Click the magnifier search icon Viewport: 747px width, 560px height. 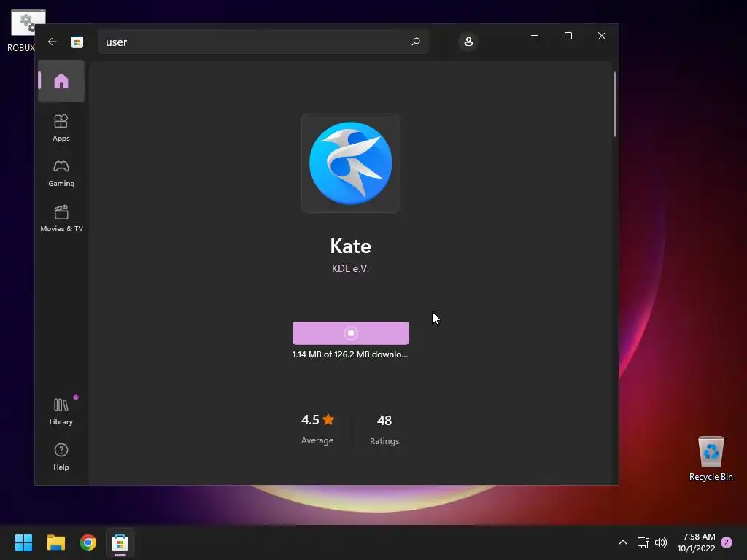coord(416,42)
